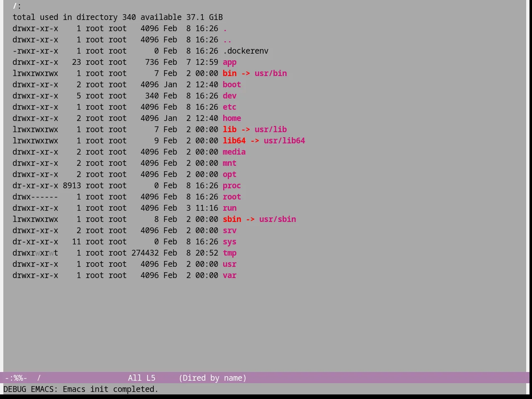This screenshot has width=532, height=399.
Task: Click the '/' buffer name in mode line
Action: click(39, 378)
